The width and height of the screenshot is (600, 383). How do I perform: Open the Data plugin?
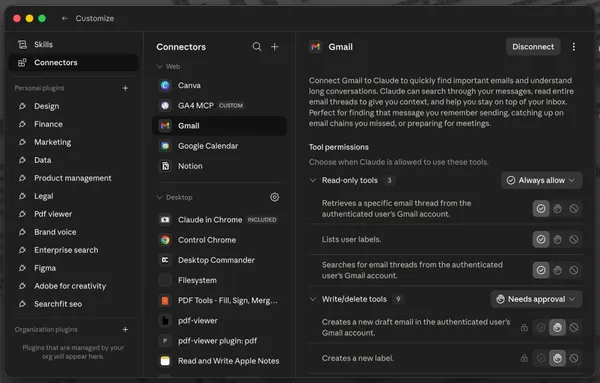(x=73, y=160)
